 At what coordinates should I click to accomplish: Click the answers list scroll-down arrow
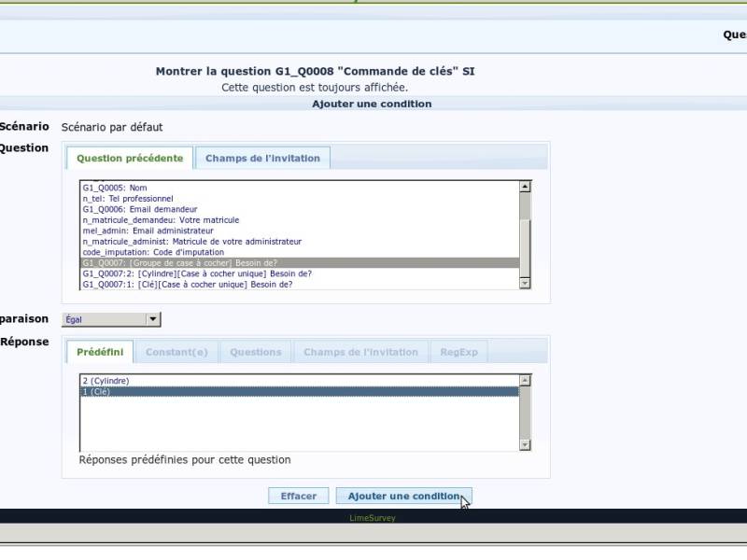(525, 445)
